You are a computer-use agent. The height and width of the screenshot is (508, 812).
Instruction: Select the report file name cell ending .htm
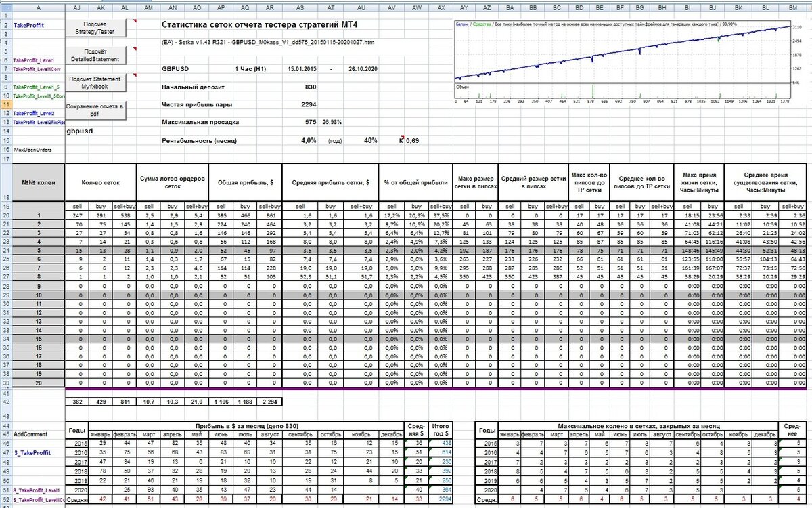[269, 42]
